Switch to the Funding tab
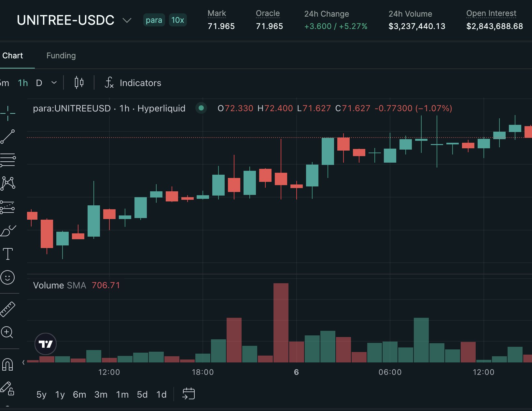 (x=61, y=56)
